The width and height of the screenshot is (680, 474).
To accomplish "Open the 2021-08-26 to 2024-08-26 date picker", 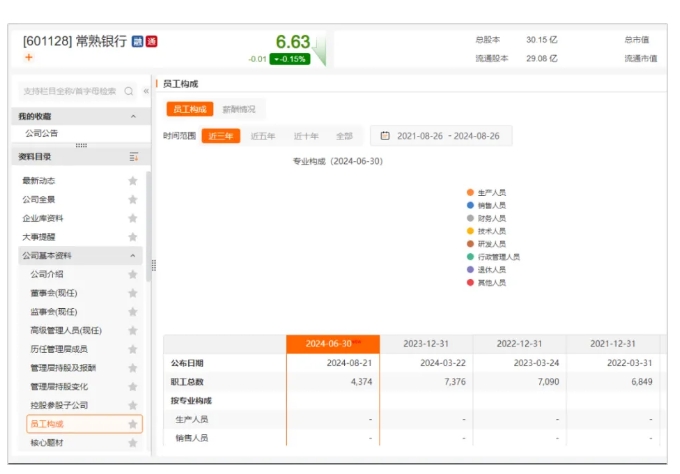I will [x=441, y=136].
